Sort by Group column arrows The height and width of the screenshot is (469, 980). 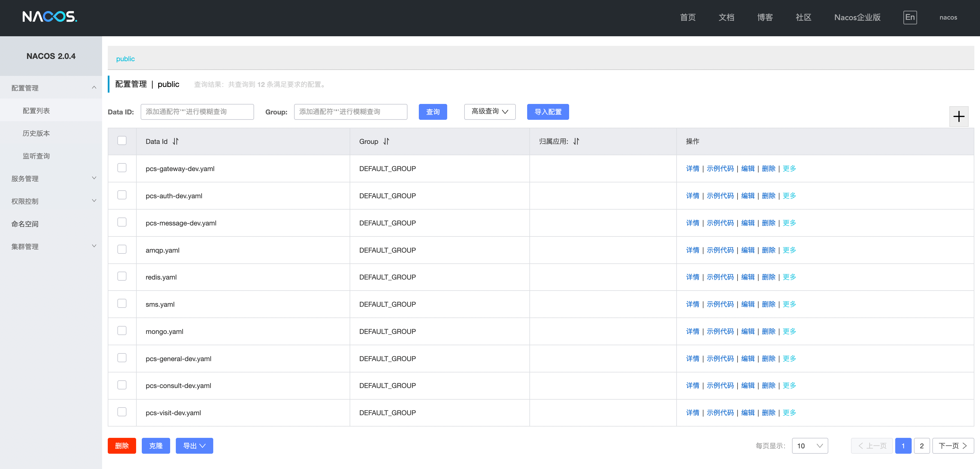[386, 141]
